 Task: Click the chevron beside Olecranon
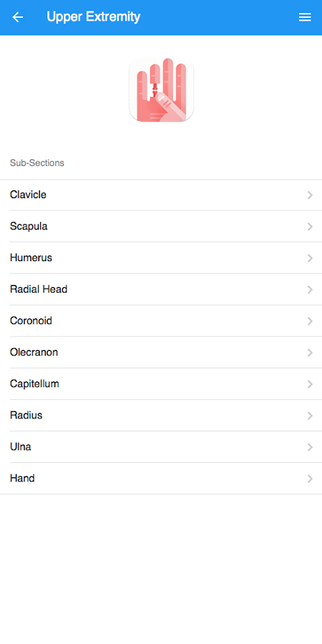(310, 353)
